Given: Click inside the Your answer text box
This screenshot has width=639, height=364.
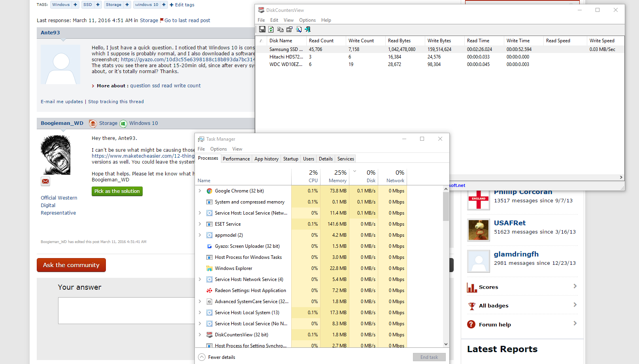Looking at the screenshot, I should [x=127, y=311].
